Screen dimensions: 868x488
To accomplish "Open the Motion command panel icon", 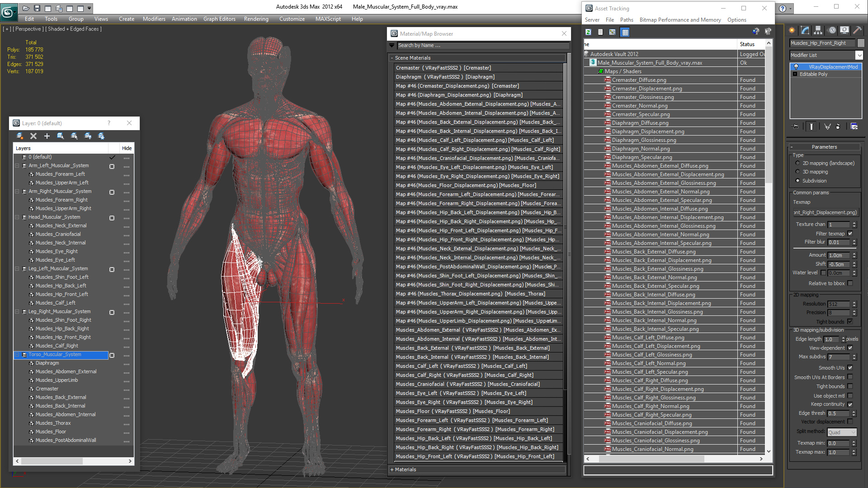I will click(x=832, y=30).
